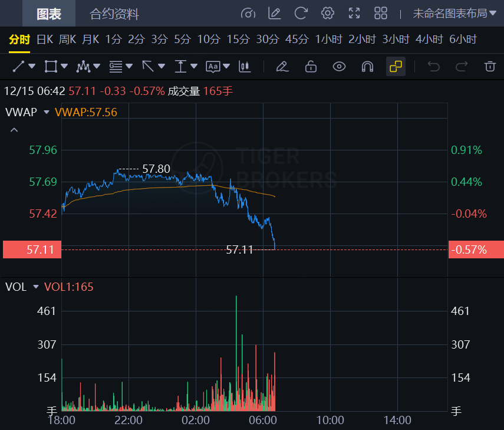Open the VWAP indicator dropdown
Image resolution: width=504 pixels, height=430 pixels.
coord(46,112)
